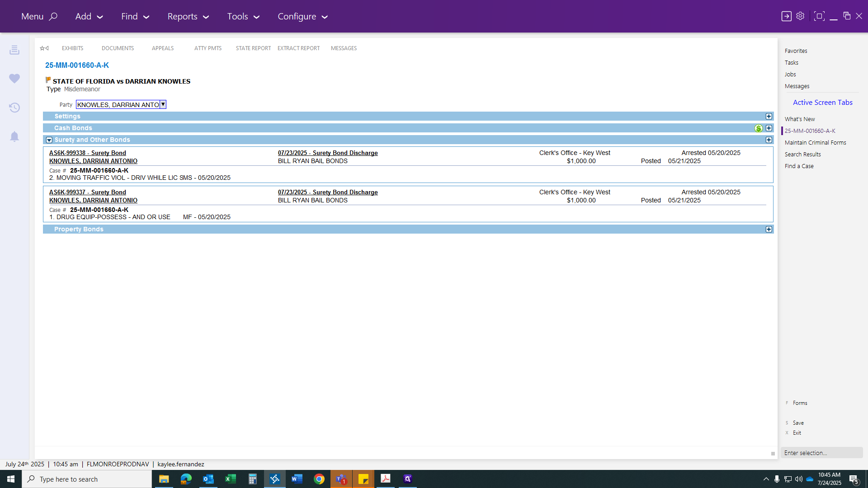Click the favorites heart icon in left sidebar
868x488 pixels.
click(x=14, y=79)
